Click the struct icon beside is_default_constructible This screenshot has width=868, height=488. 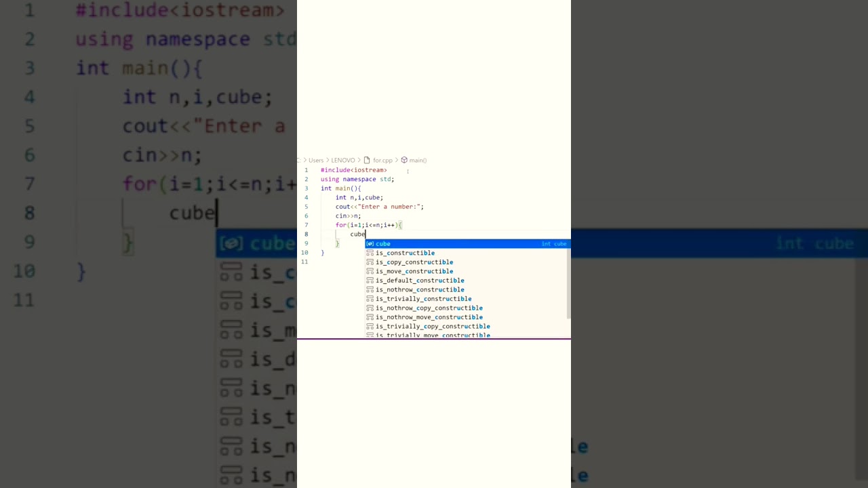tap(370, 280)
